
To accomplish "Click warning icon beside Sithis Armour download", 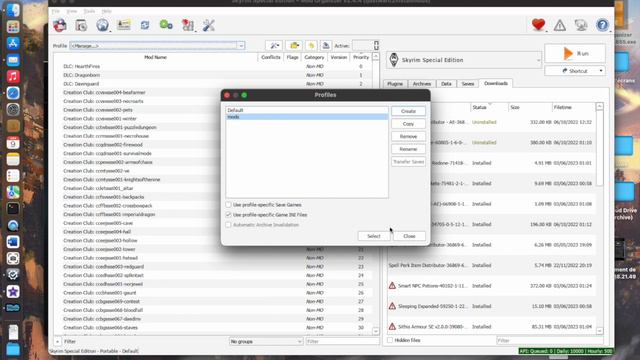I will point(392,327).
